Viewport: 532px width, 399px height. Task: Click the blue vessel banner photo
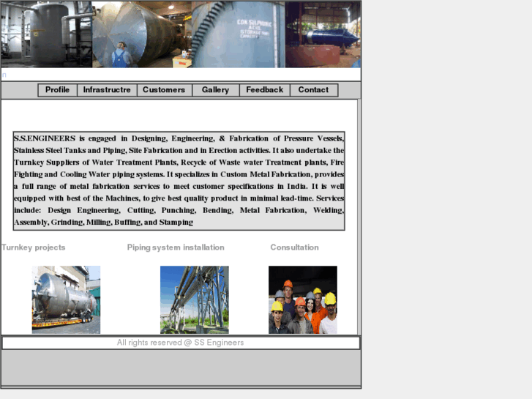pyautogui.click(x=323, y=34)
